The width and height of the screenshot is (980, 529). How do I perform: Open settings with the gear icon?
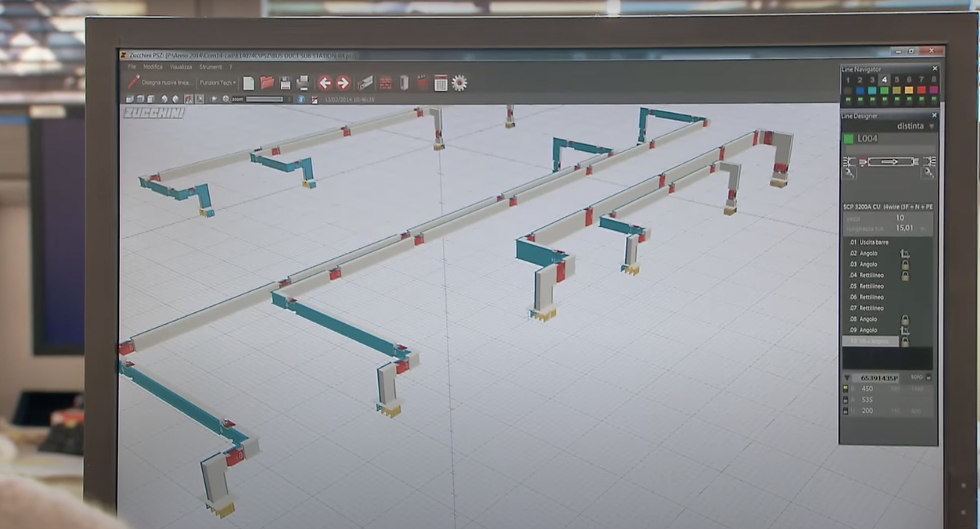point(459,83)
